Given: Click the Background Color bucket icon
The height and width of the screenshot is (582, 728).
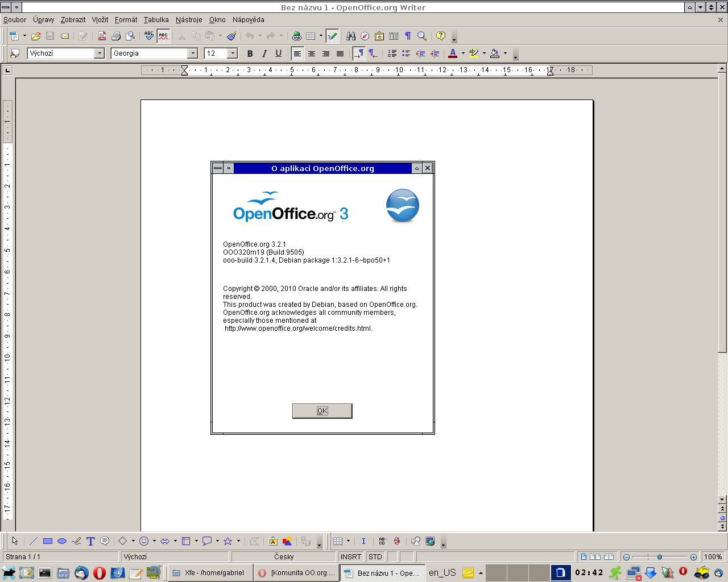Looking at the screenshot, I should coord(495,53).
